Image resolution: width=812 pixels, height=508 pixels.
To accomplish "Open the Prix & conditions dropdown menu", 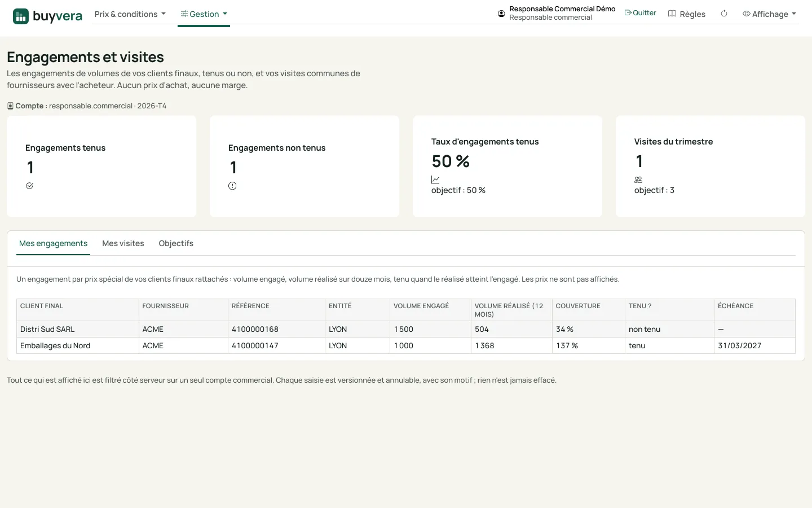I will click(x=130, y=14).
